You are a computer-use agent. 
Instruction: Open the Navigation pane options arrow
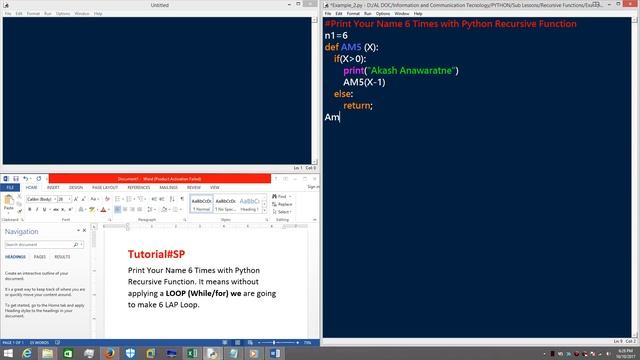coord(78,231)
